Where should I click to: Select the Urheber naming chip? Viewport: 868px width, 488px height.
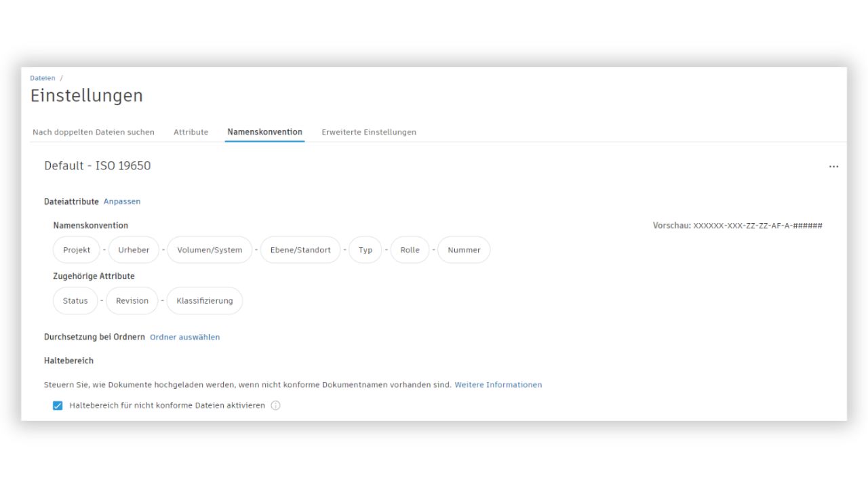tap(134, 250)
